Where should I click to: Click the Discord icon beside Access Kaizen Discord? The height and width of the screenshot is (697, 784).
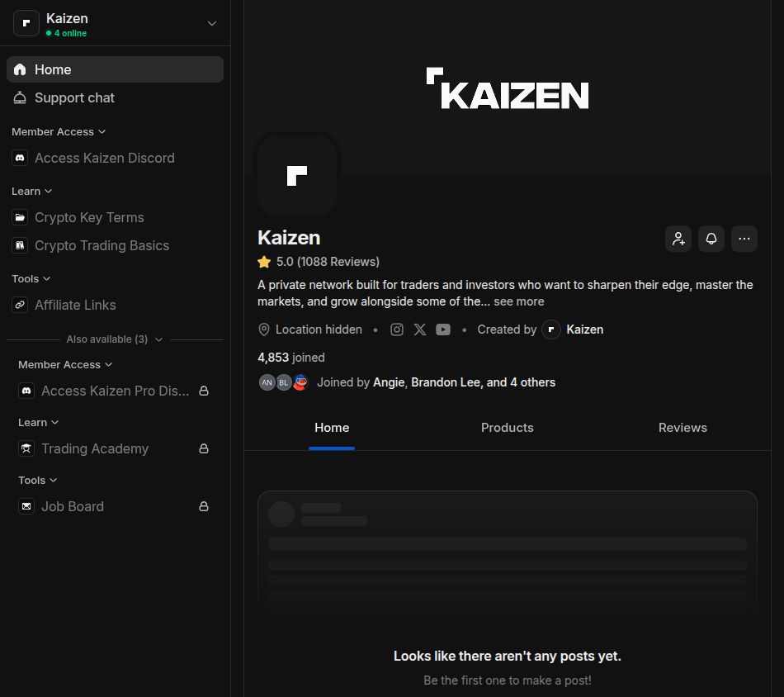(20, 158)
